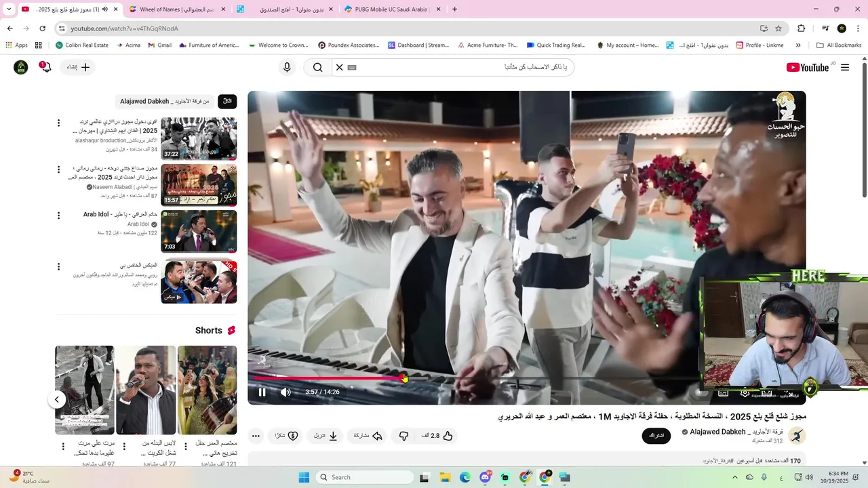Screen dimensions: 868x488
Task: Click the taskbar Search box
Action: [x=365, y=477]
